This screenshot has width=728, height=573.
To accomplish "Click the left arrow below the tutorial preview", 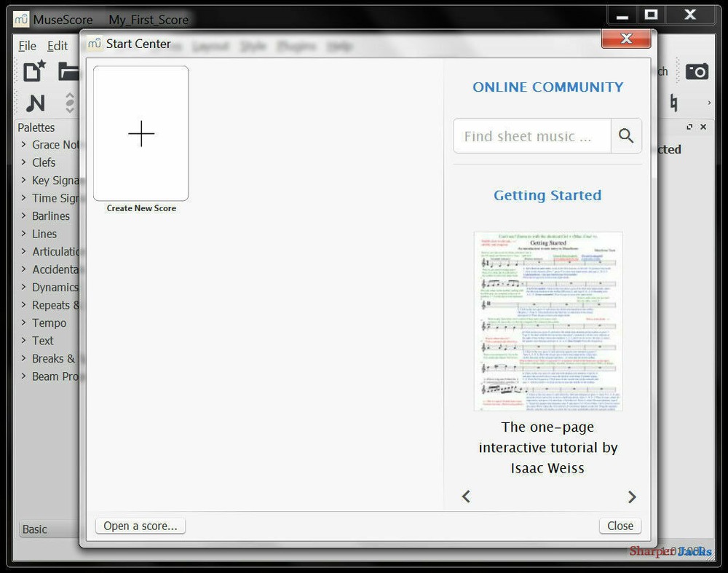I will pos(465,497).
